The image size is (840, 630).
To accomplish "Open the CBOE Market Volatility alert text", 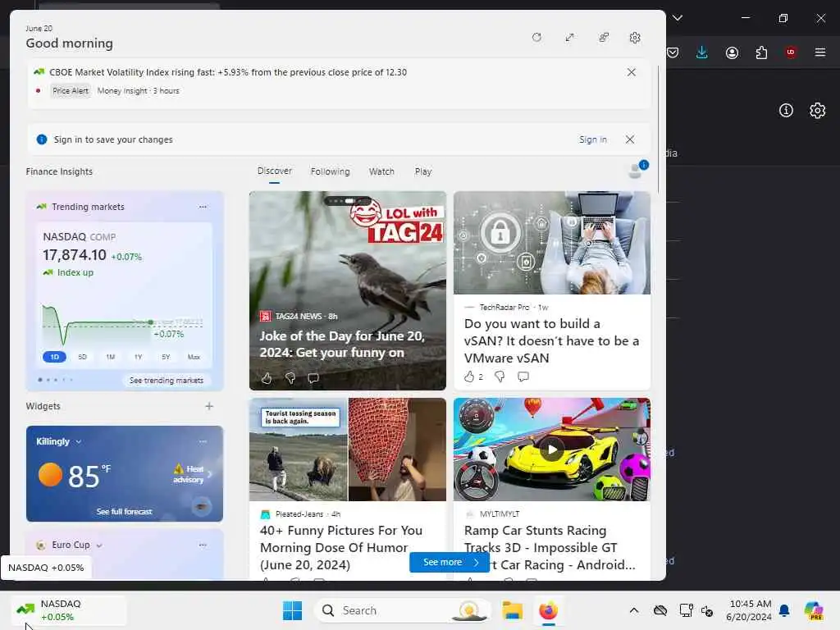I will [228, 72].
